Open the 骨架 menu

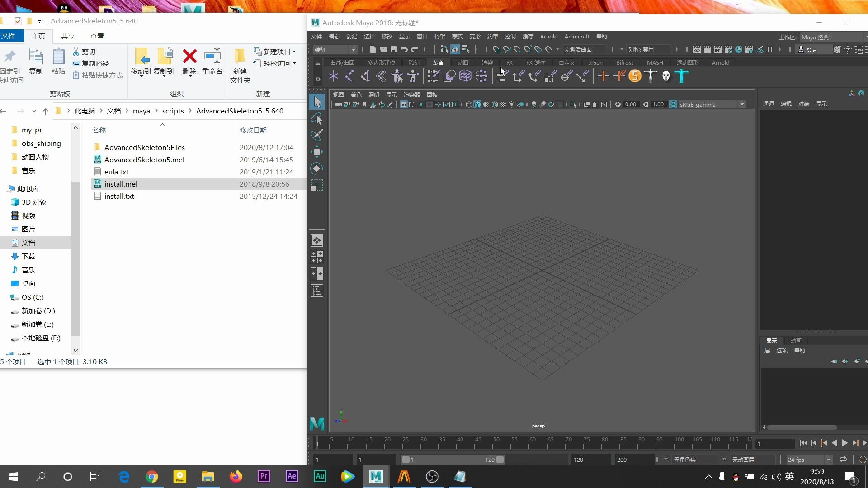click(439, 36)
